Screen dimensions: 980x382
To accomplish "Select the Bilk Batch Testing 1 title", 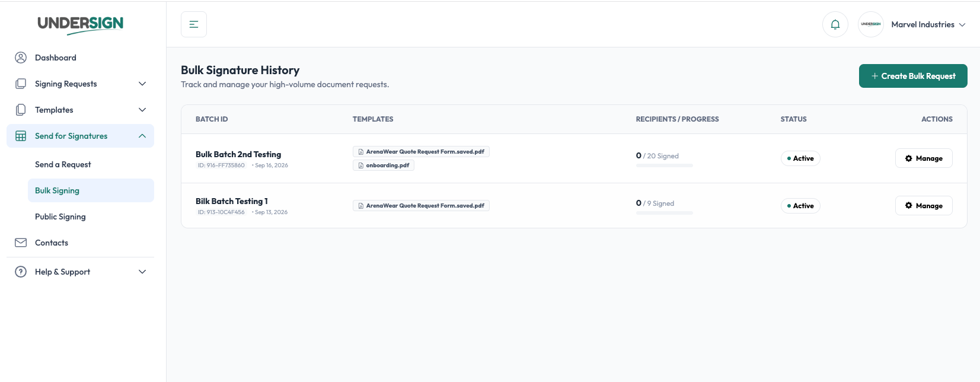I will coord(232,201).
